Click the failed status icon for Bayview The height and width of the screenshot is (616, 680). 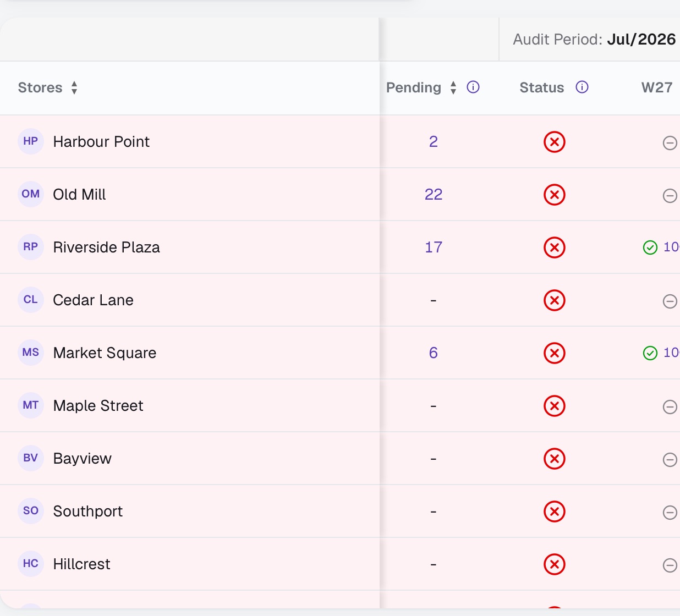click(x=555, y=459)
